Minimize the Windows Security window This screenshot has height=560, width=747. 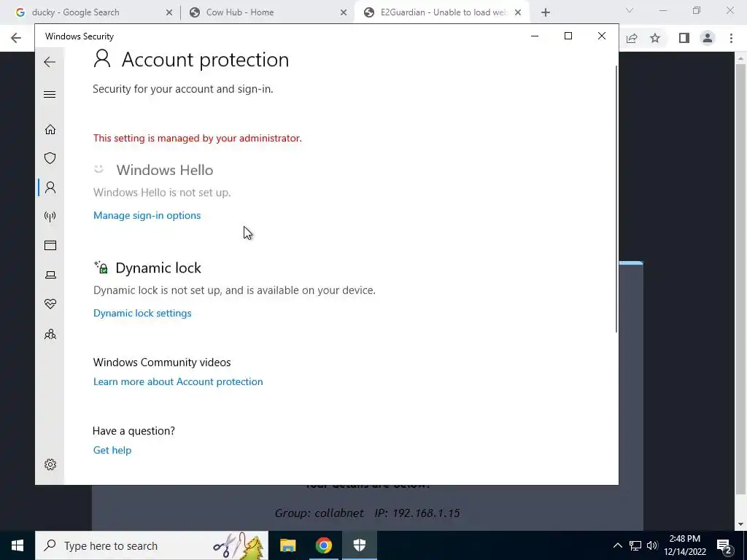(535, 36)
